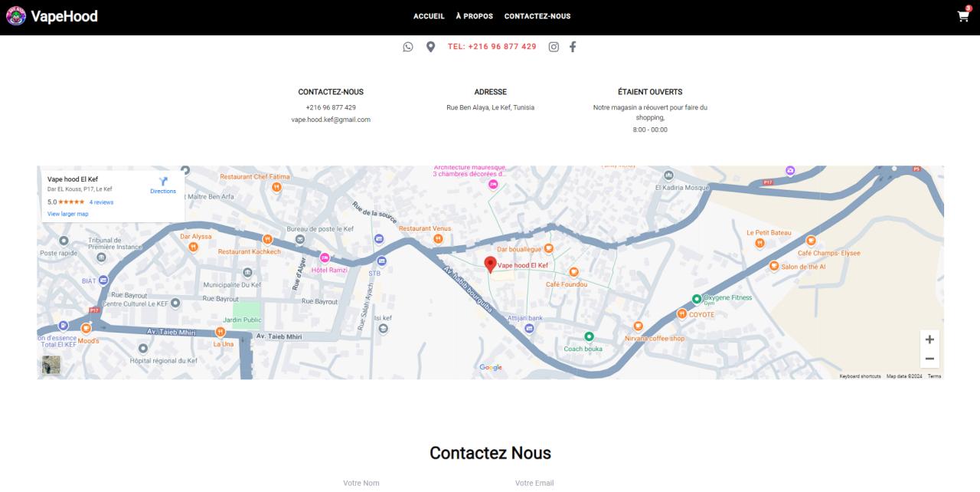Go to the Accueil menu item
980x492 pixels.
coord(429,16)
